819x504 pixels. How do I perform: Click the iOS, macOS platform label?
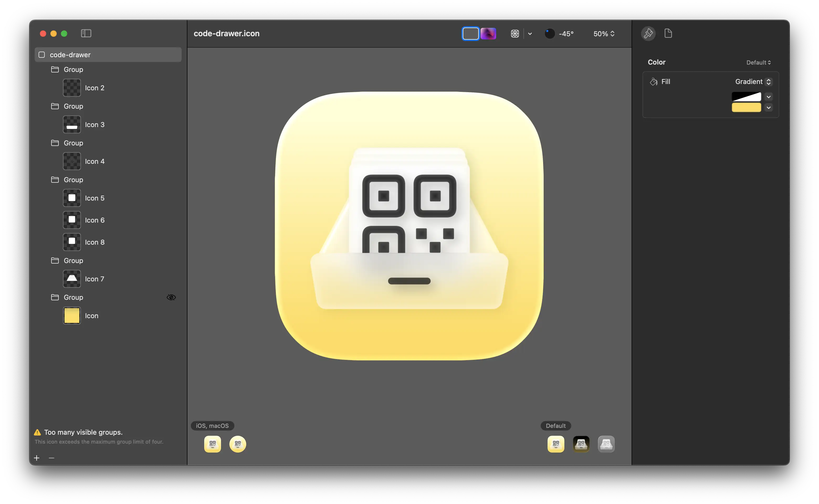click(212, 426)
